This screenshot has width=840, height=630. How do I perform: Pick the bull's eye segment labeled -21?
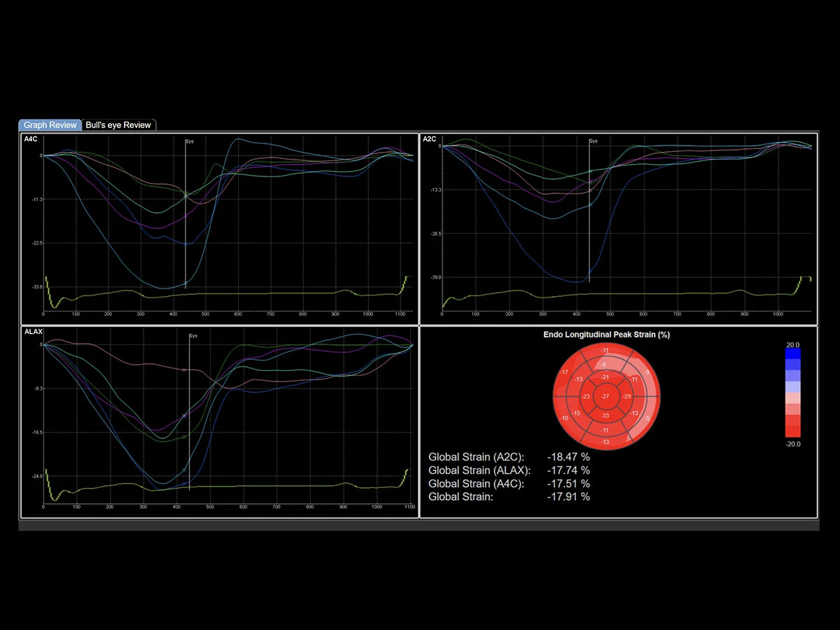point(605,378)
